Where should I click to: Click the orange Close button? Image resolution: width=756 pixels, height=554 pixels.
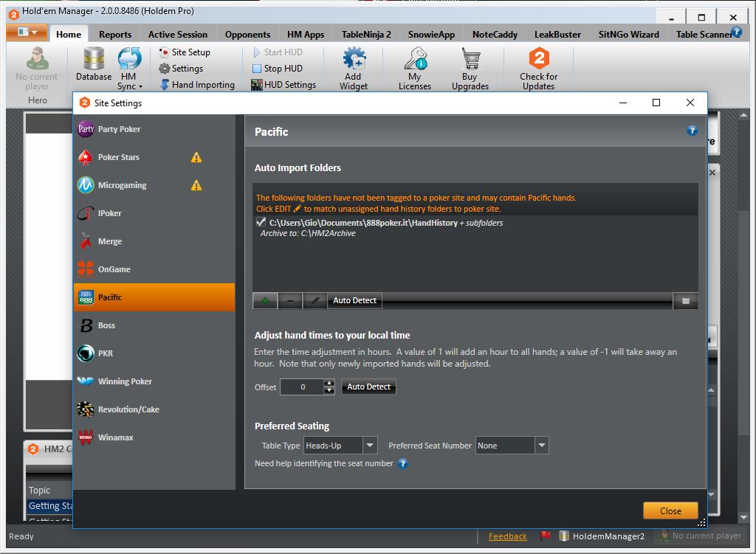(670, 511)
